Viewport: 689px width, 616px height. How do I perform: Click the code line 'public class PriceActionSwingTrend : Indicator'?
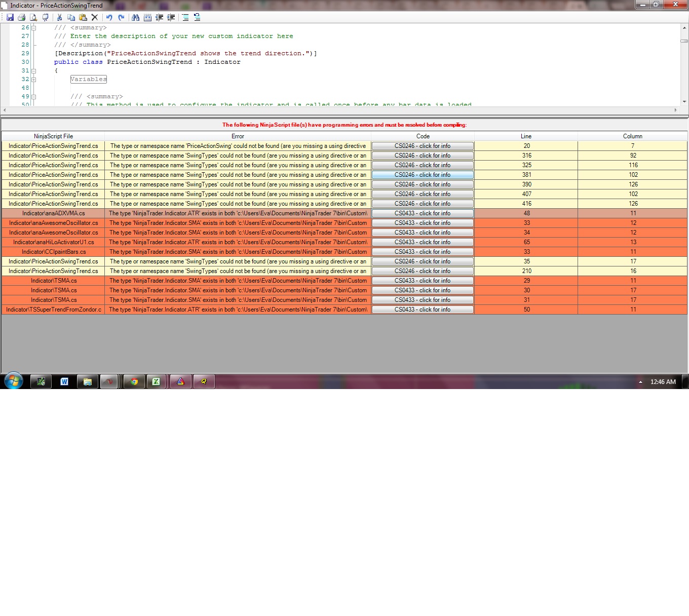click(147, 62)
